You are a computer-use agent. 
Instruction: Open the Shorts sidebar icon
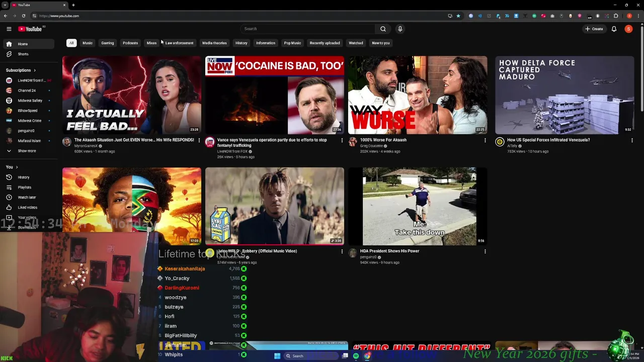pos(9,54)
